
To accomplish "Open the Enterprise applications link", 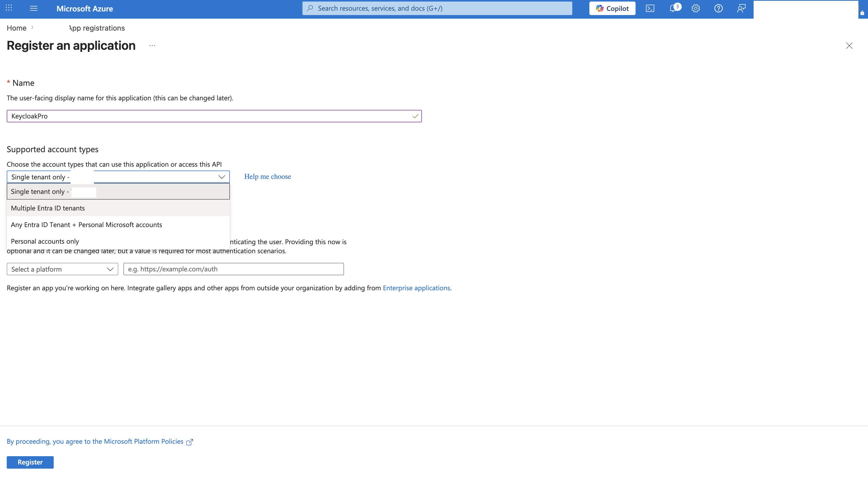I will 416,288.
